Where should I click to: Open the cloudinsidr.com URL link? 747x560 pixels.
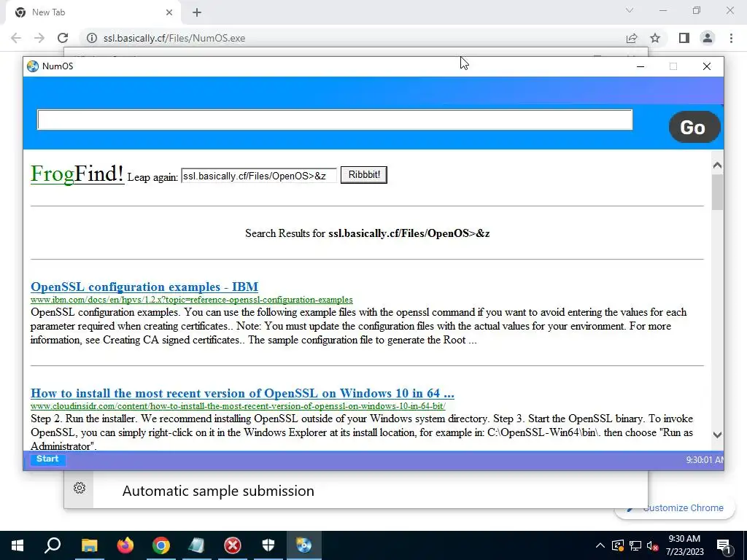click(239, 406)
